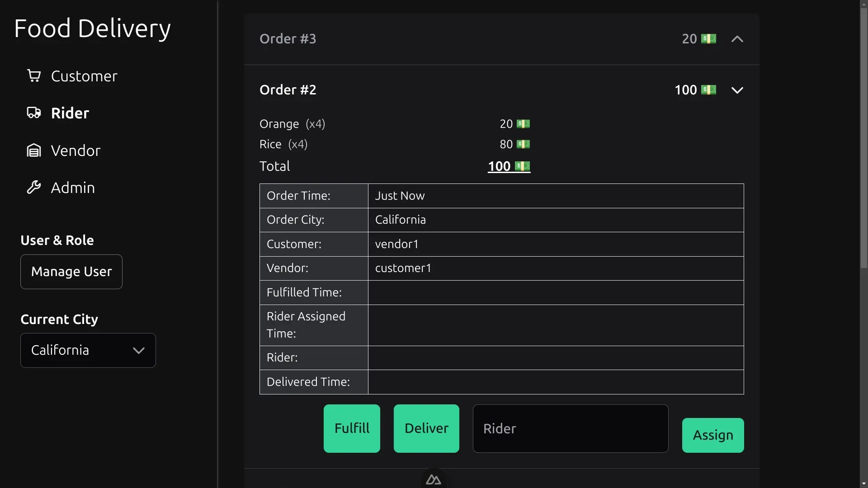Image resolution: width=868 pixels, height=488 pixels.
Task: Click the Nuxt logo at bottom
Action: tap(434, 480)
